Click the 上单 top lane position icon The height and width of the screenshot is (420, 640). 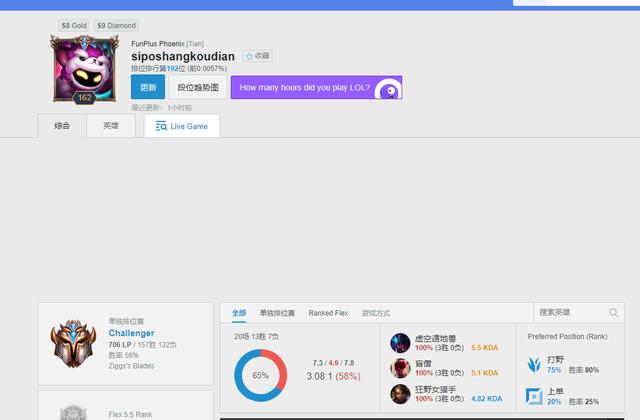(x=534, y=396)
